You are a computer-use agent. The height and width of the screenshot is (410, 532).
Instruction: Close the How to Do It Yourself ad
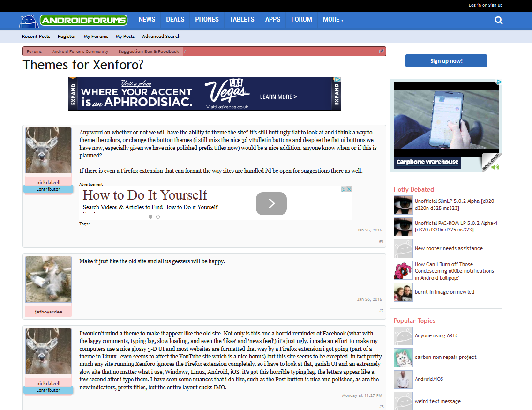click(x=349, y=190)
